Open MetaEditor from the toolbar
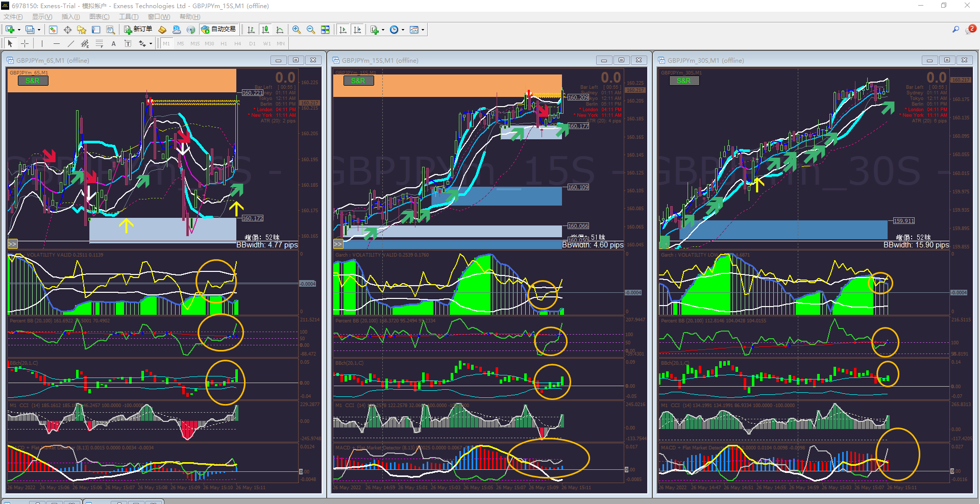This screenshot has width=980, height=504. (x=162, y=30)
